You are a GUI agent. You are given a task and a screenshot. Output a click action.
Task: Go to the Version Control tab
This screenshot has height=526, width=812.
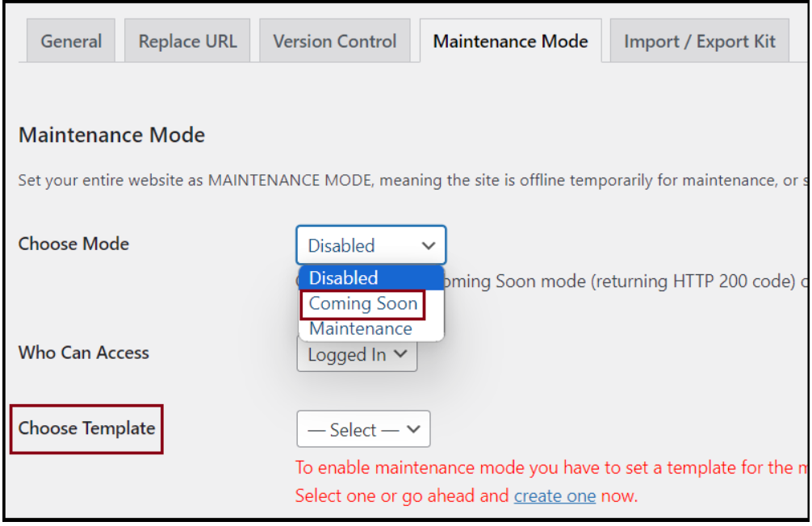click(x=334, y=41)
